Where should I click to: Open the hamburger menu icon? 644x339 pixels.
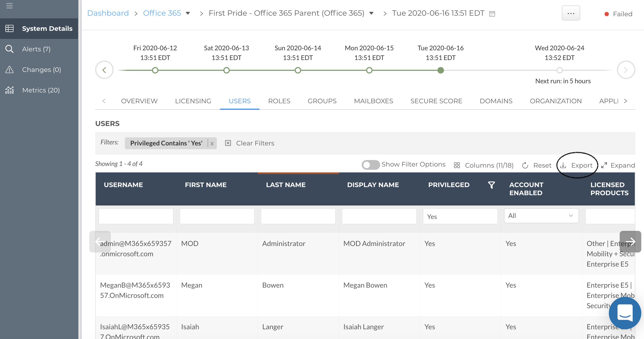[9, 5]
